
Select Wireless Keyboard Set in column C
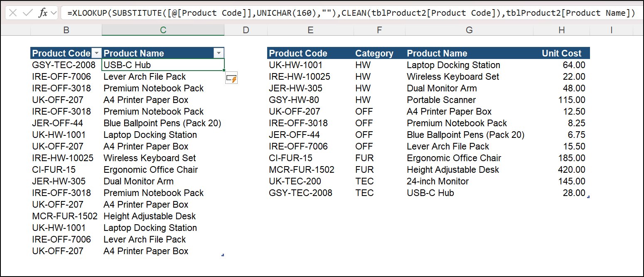pyautogui.click(x=163, y=158)
